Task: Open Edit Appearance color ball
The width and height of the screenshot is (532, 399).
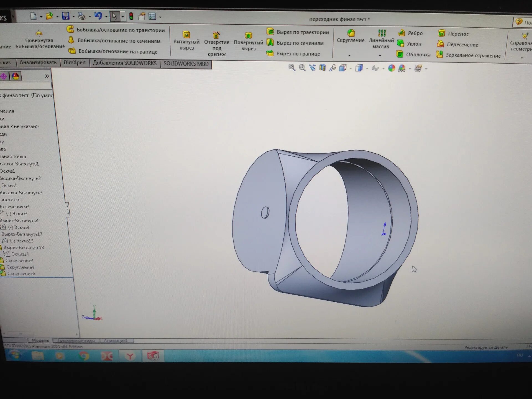Action: tap(391, 68)
